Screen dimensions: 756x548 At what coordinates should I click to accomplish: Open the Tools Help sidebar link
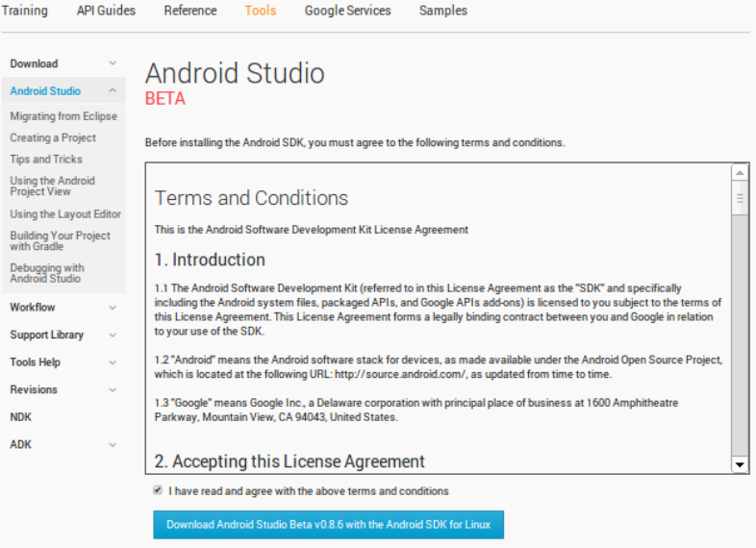pos(36,362)
